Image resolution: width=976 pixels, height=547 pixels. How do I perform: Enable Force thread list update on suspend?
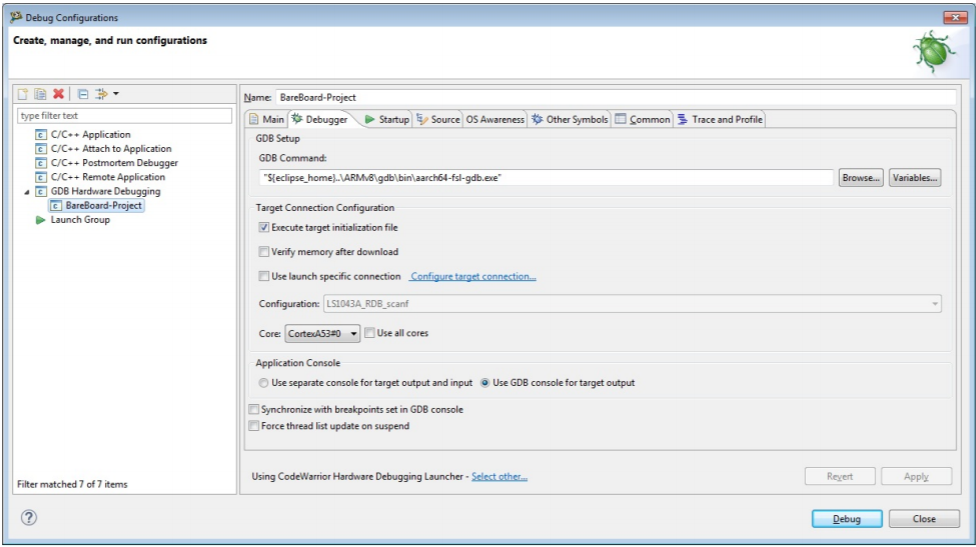[254, 426]
